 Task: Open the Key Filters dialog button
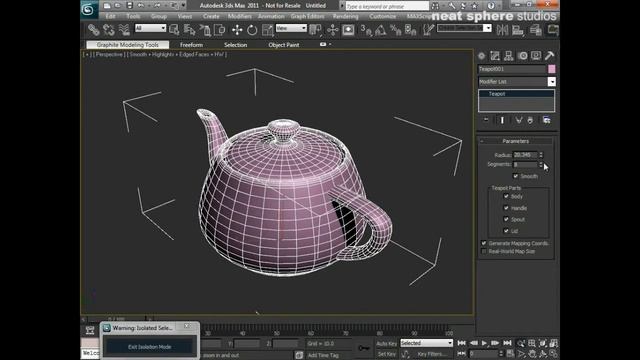point(431,354)
